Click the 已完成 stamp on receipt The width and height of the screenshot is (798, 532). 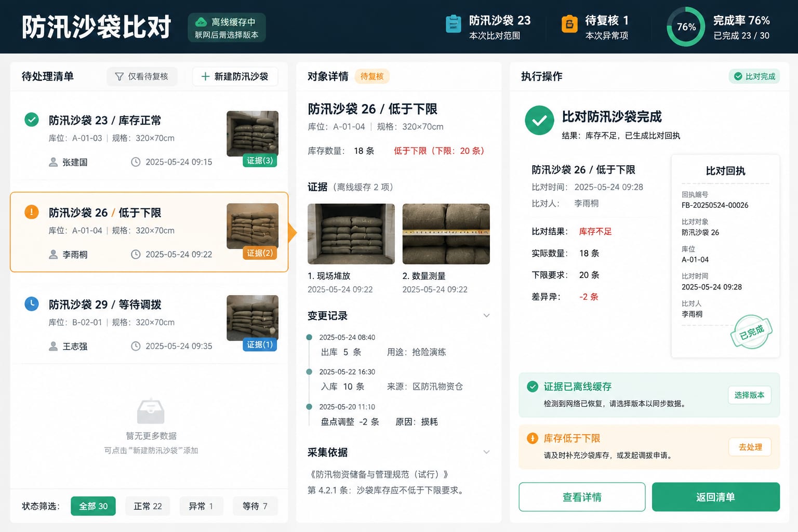coord(751,331)
